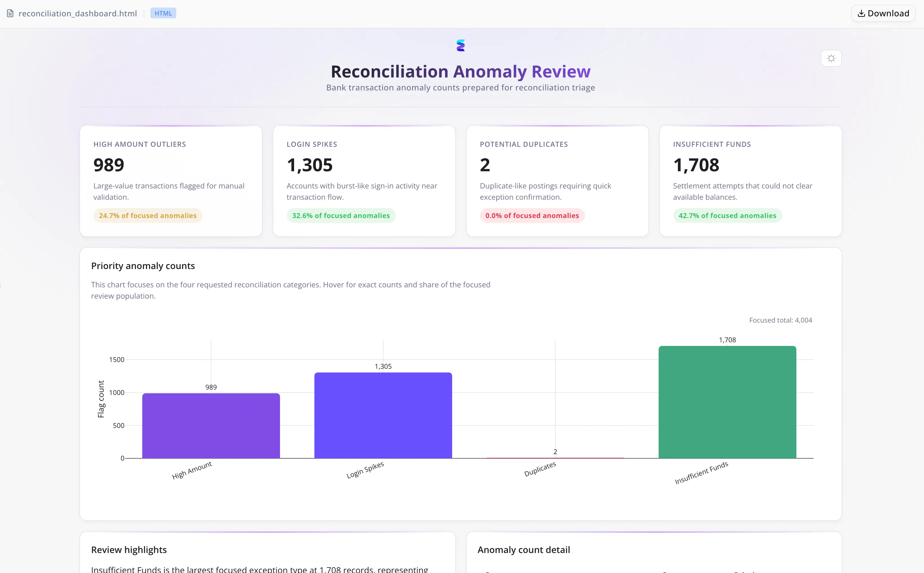Click the value 2 in Potential Duplicates card
The height and width of the screenshot is (573, 924).
(x=485, y=165)
